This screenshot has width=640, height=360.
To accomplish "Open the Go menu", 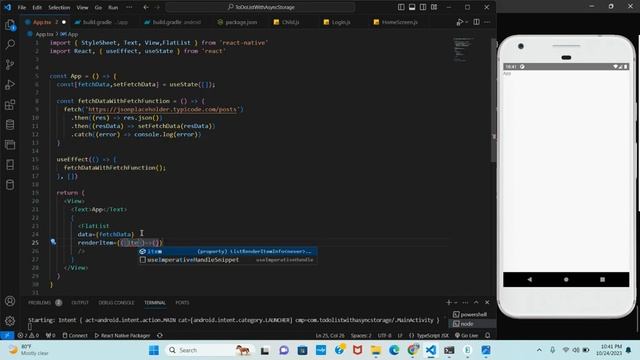I will point(98,7).
